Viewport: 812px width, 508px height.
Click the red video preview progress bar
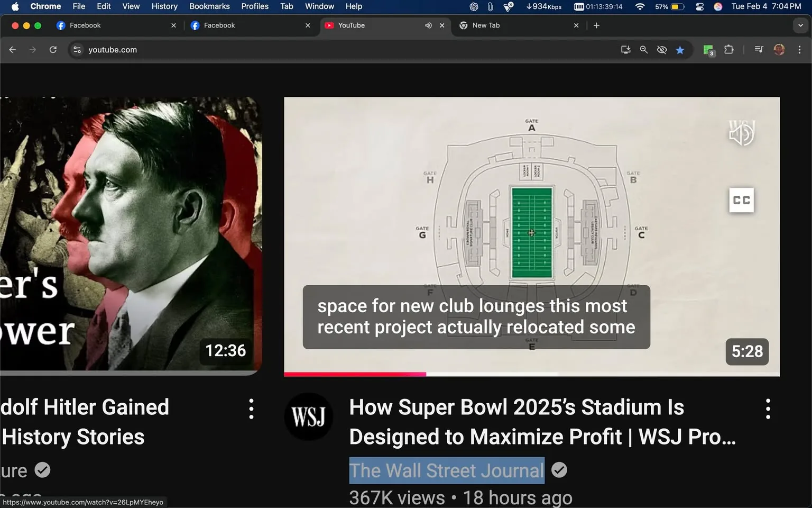pyautogui.click(x=355, y=374)
